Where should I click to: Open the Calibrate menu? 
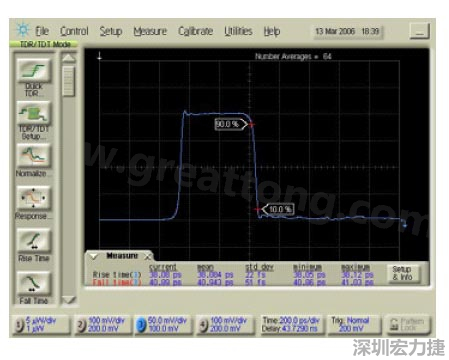195,31
